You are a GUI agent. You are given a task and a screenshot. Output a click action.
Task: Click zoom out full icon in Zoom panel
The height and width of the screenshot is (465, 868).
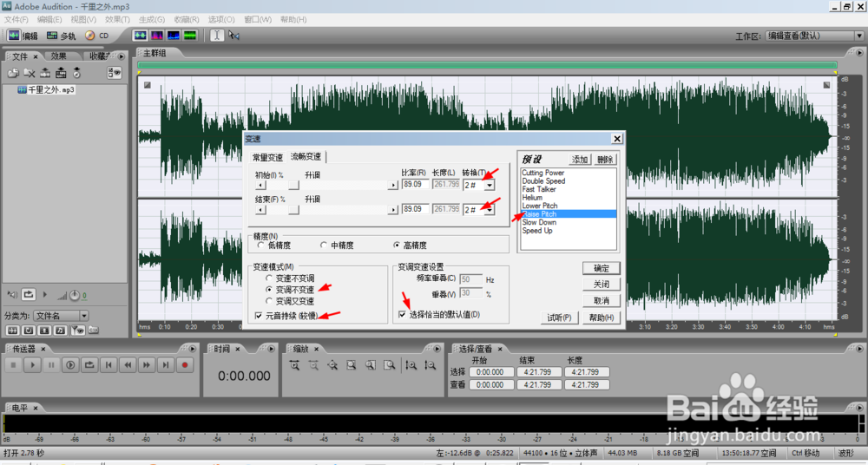click(x=332, y=365)
